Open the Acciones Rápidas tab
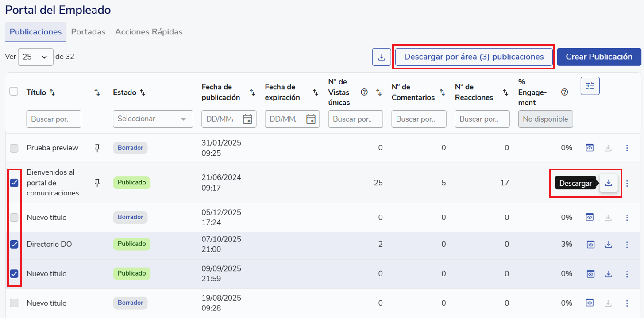The width and height of the screenshot is (644, 318). [149, 32]
